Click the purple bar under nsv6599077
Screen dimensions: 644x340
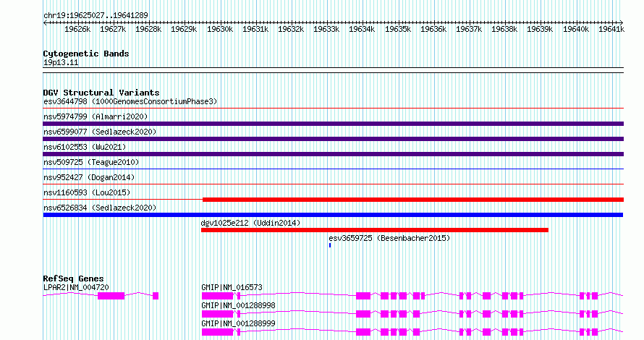pos(333,139)
